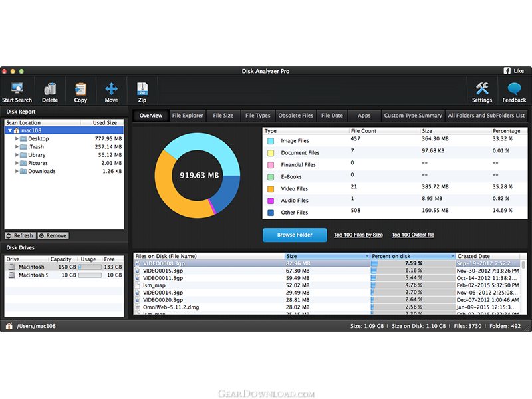Image resolution: width=532 pixels, height=399 pixels.
Task: Open All Folders and SubFolders List tab
Action: pyautogui.click(x=486, y=116)
